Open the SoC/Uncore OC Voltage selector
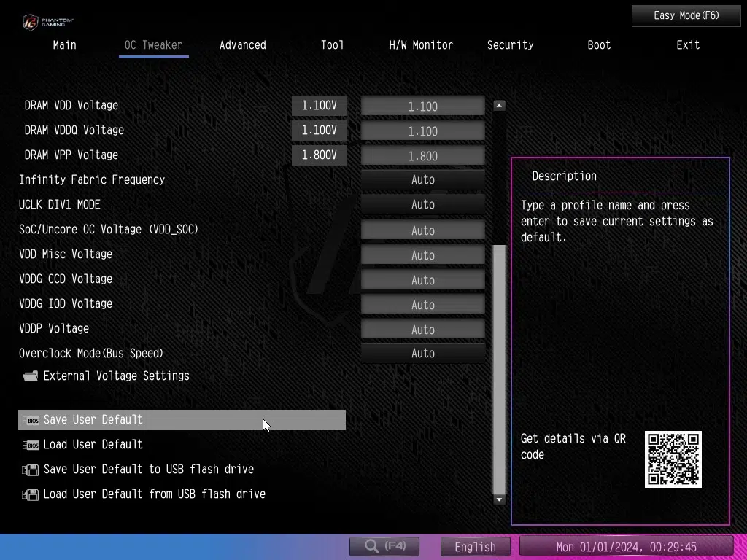The image size is (747, 560). [422, 230]
